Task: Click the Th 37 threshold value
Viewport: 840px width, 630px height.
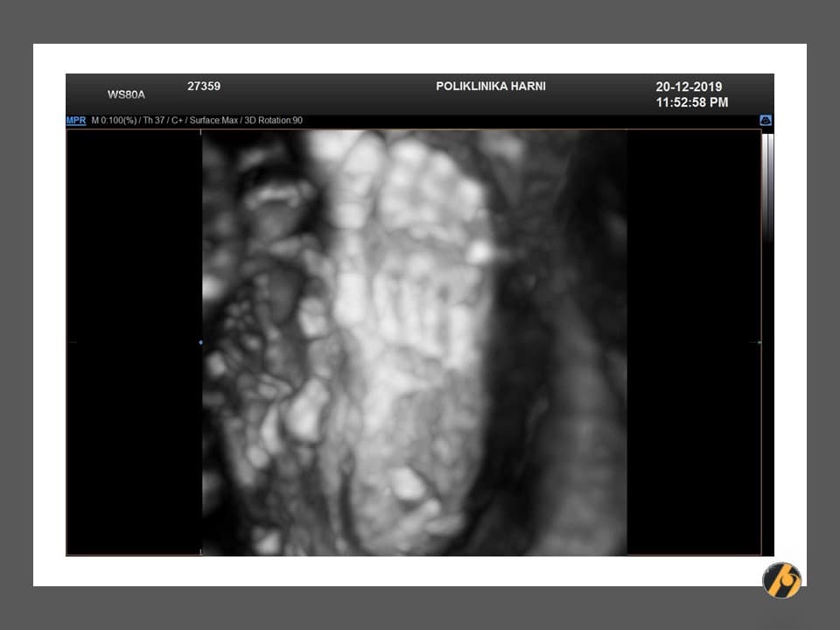Action: pos(150,120)
